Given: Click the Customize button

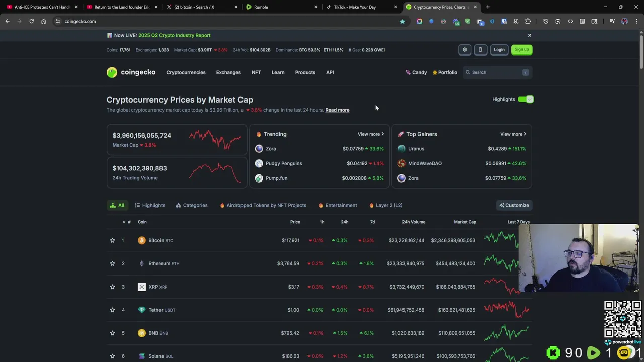Looking at the screenshot, I should click(x=514, y=205).
